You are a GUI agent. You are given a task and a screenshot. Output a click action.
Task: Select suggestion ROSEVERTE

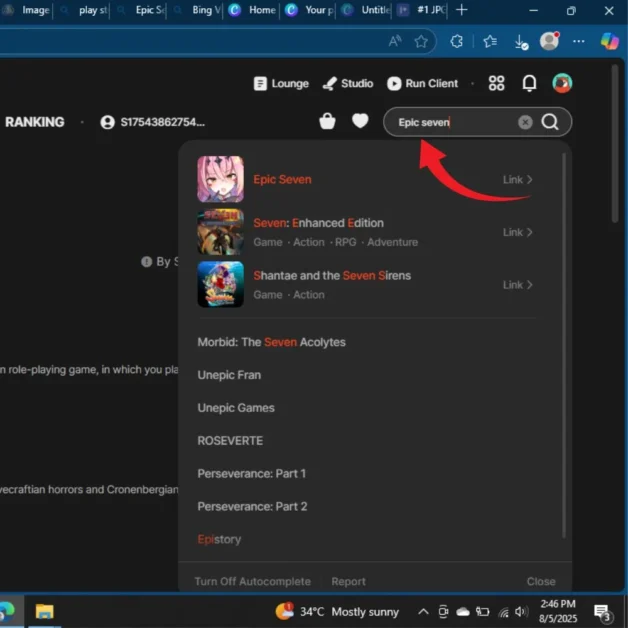[x=230, y=441]
